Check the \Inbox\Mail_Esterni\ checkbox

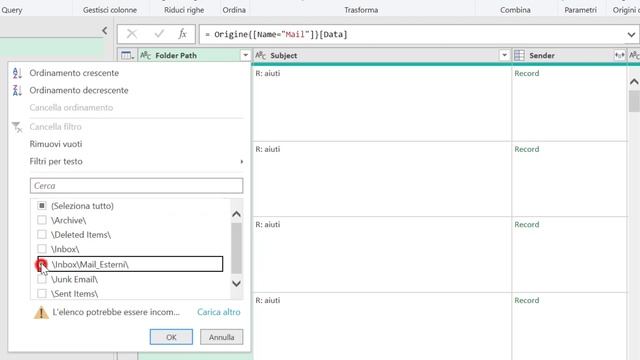click(42, 264)
